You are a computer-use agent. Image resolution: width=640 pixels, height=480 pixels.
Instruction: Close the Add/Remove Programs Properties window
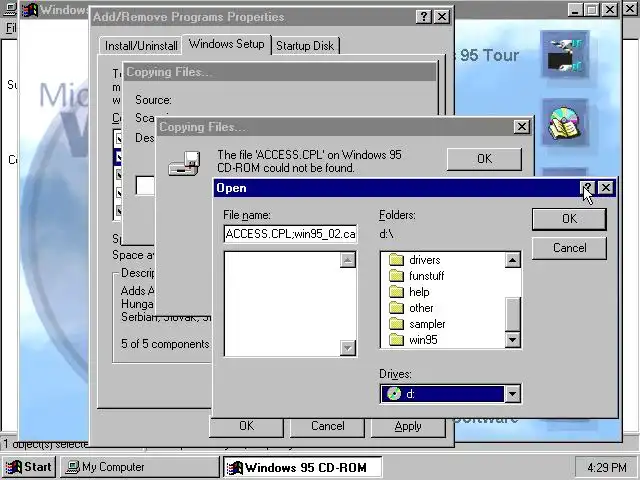click(x=442, y=17)
